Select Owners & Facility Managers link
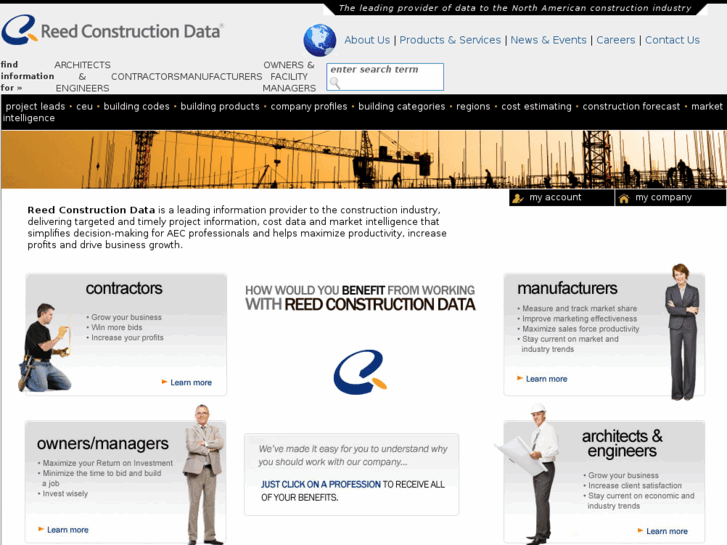 click(x=289, y=77)
